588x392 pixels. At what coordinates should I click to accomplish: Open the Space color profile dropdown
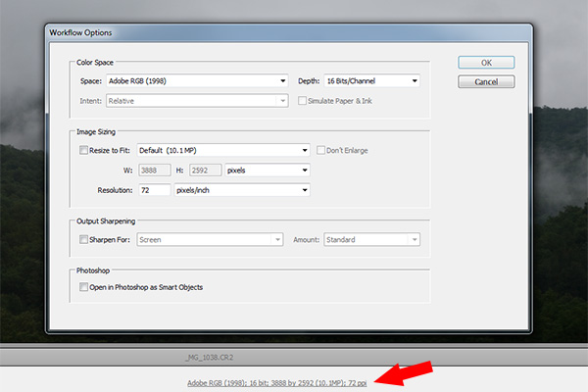(x=197, y=81)
